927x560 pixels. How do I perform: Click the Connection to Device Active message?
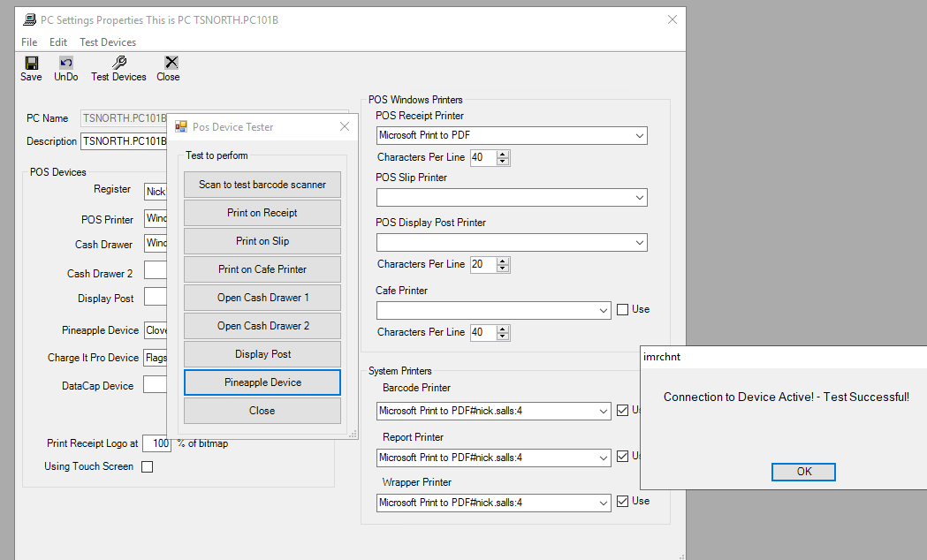tap(786, 397)
